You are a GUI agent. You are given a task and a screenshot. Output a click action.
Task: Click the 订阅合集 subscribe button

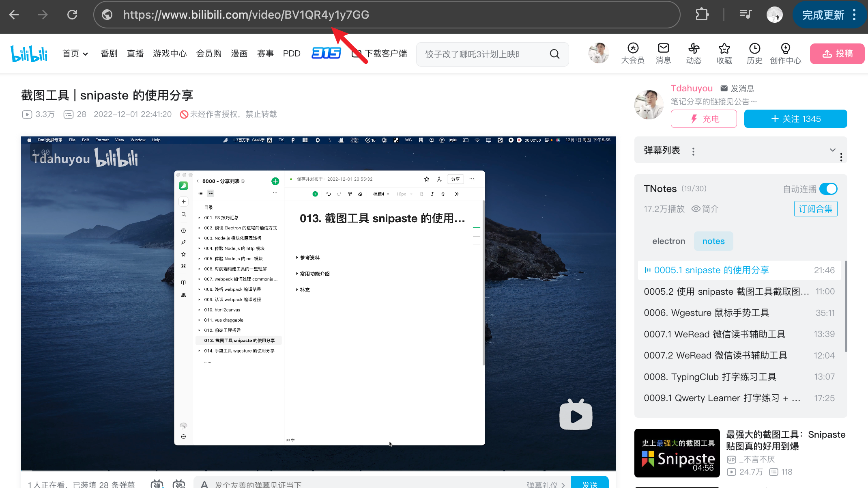coord(815,208)
